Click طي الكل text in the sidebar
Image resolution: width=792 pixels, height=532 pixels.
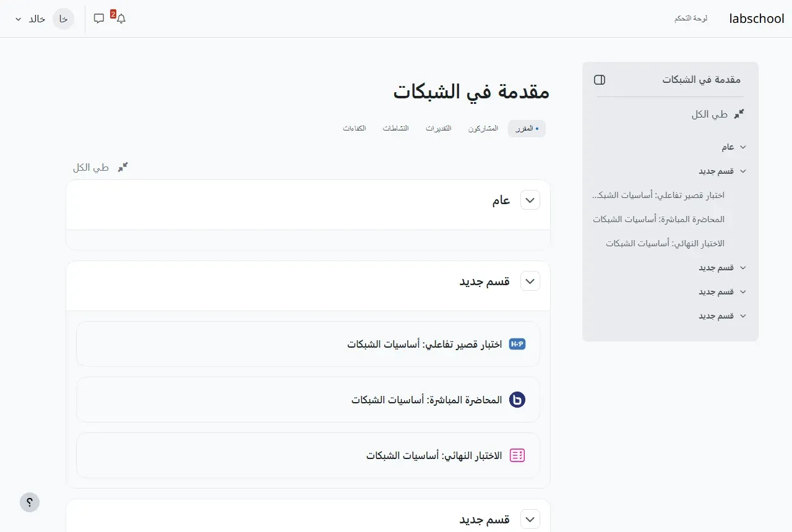coord(710,114)
